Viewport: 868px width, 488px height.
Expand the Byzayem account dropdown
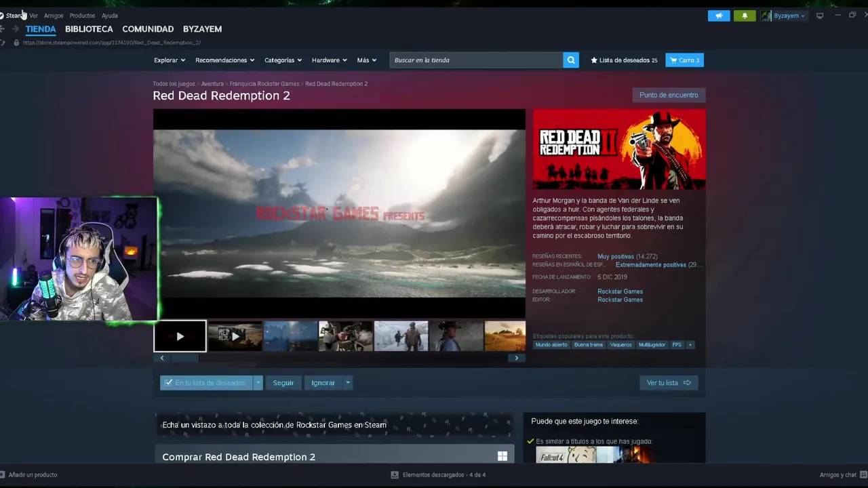[x=789, y=16]
